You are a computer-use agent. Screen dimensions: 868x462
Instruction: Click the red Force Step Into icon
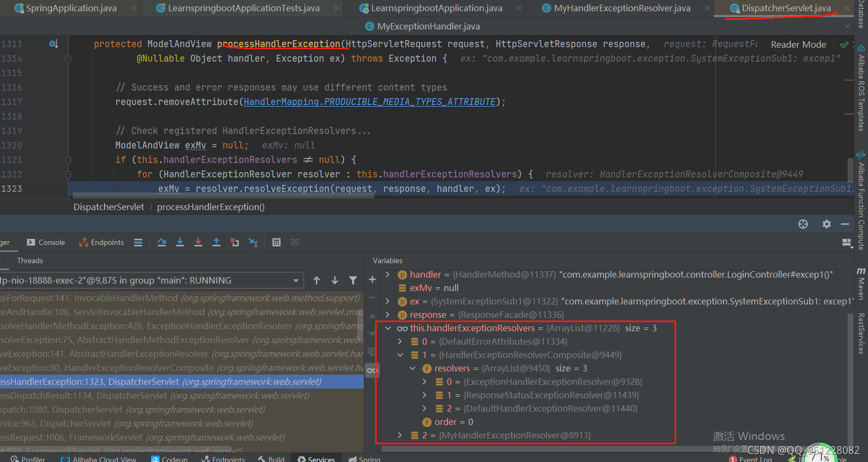point(198,242)
